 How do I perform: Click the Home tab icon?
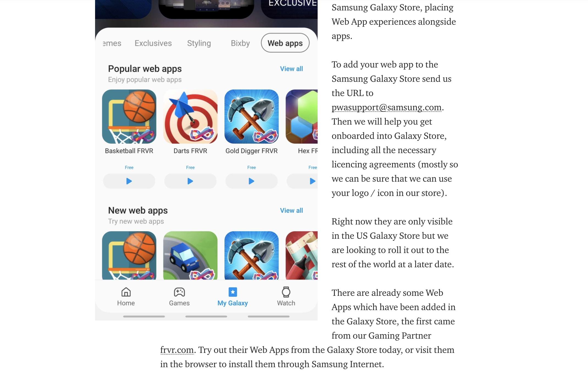point(126,292)
